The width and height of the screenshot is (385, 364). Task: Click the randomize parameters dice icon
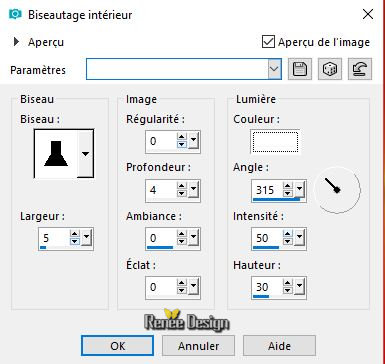330,69
